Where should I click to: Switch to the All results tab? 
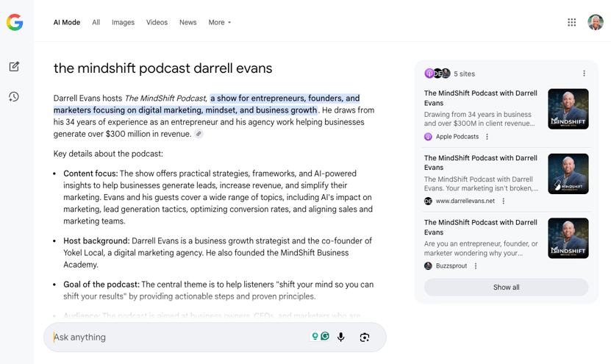96,23
